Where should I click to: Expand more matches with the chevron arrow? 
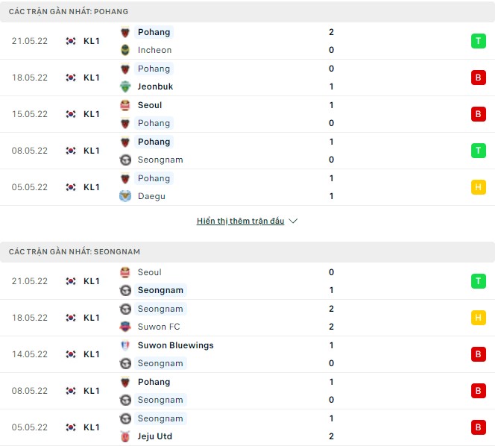293,222
